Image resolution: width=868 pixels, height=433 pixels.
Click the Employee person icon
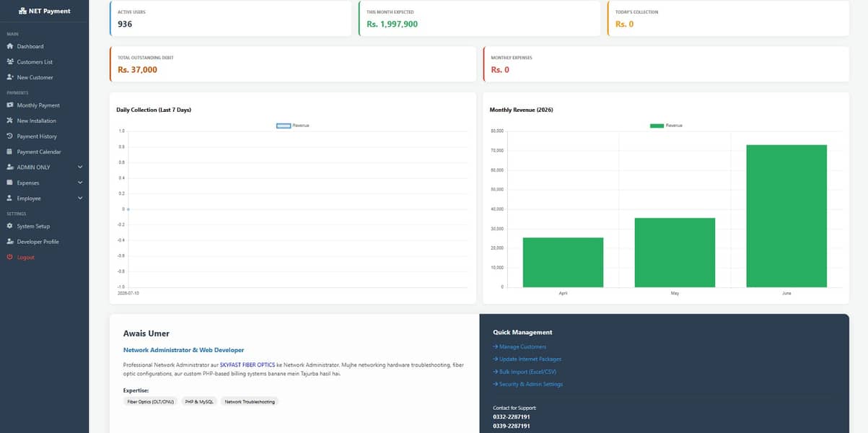[10, 198]
